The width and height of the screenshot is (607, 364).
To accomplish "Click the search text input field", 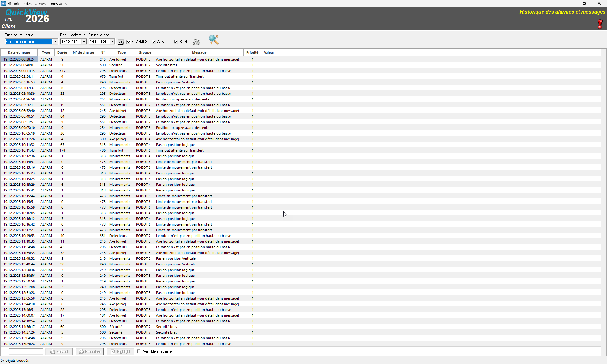I will click(26, 351).
